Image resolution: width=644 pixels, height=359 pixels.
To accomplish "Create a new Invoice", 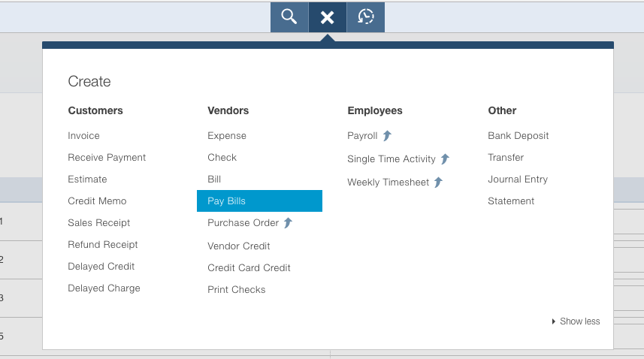I will point(83,136).
